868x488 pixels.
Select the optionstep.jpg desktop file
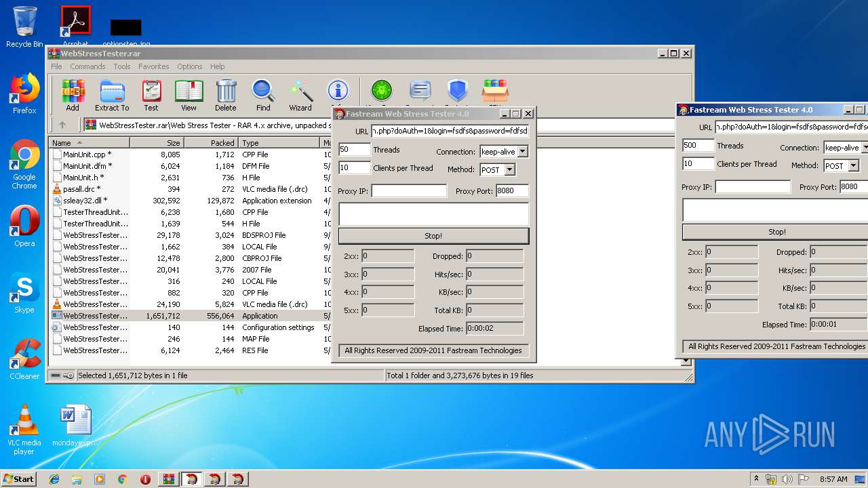pos(126,31)
